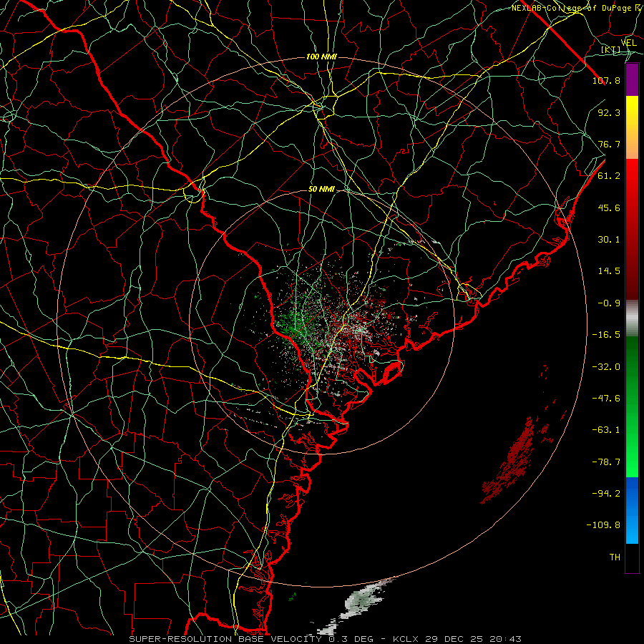Viewport: 644px width, 644px height.
Task: Click the blue segment of the color bar
Action: [x=632, y=510]
